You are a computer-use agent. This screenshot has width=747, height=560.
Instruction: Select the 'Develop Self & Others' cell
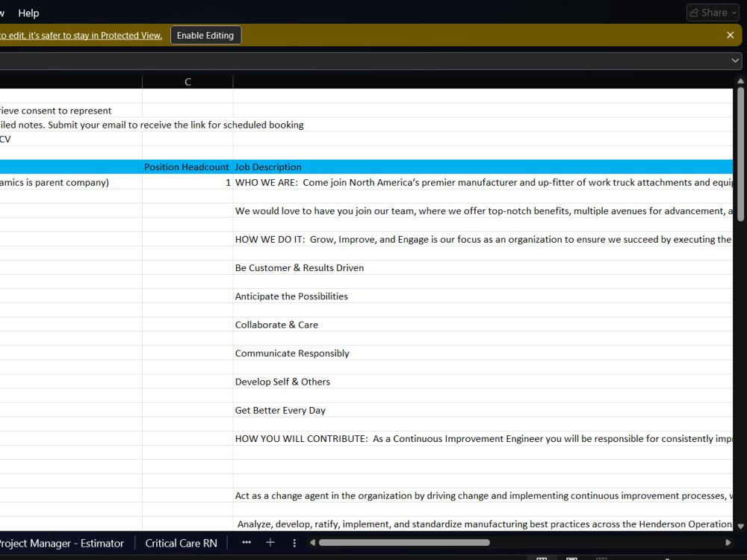pos(483,382)
